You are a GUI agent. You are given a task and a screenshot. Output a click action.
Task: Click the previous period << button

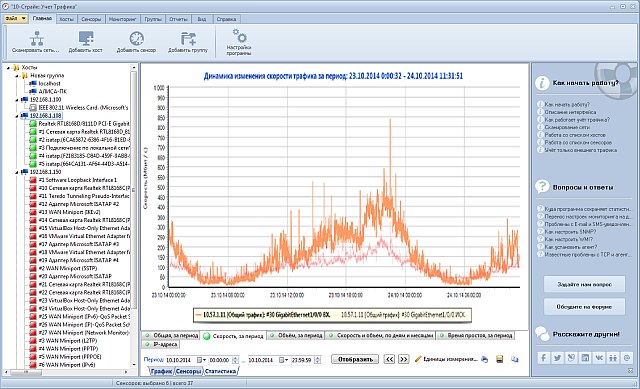point(390,359)
